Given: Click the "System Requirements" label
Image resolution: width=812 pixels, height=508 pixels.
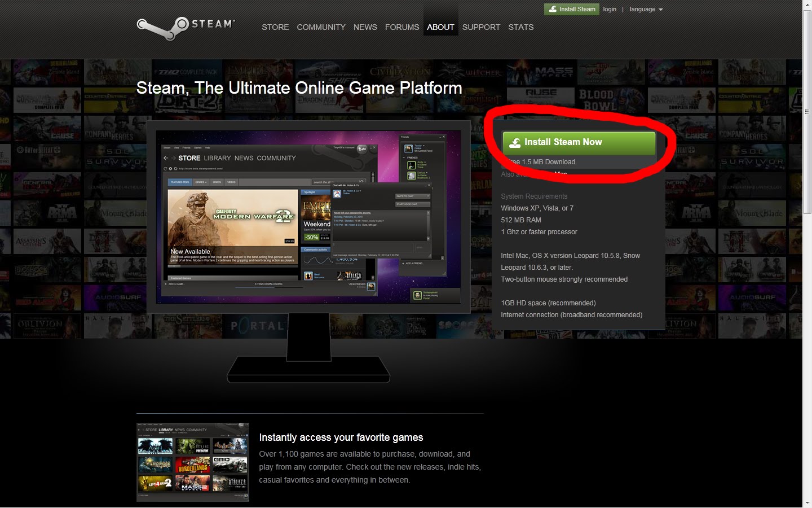Looking at the screenshot, I should (534, 196).
